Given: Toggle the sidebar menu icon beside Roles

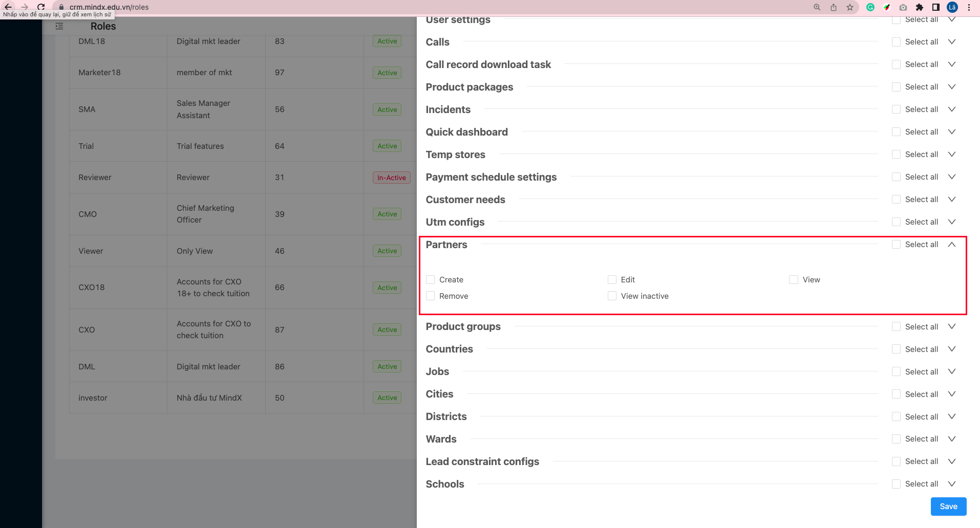Looking at the screenshot, I should pyautogui.click(x=59, y=26).
